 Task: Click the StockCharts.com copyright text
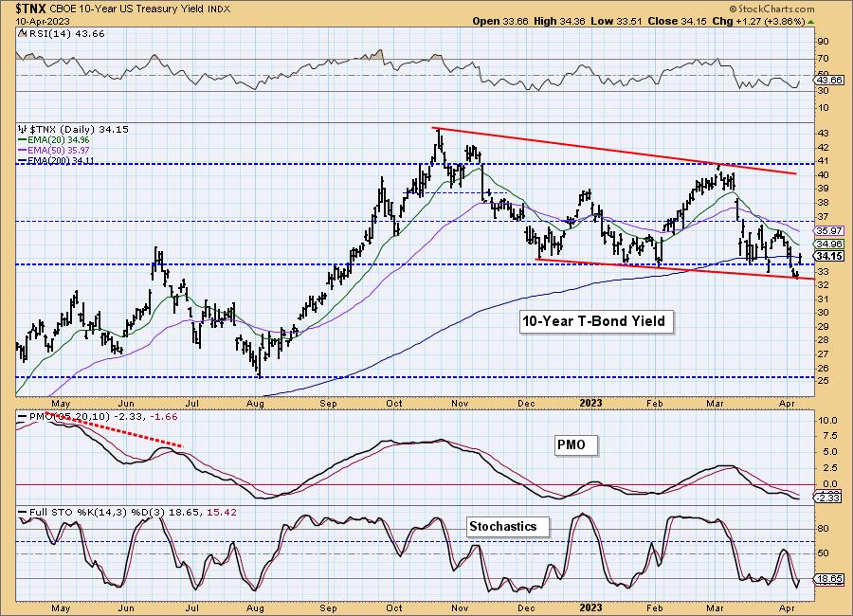(x=771, y=9)
